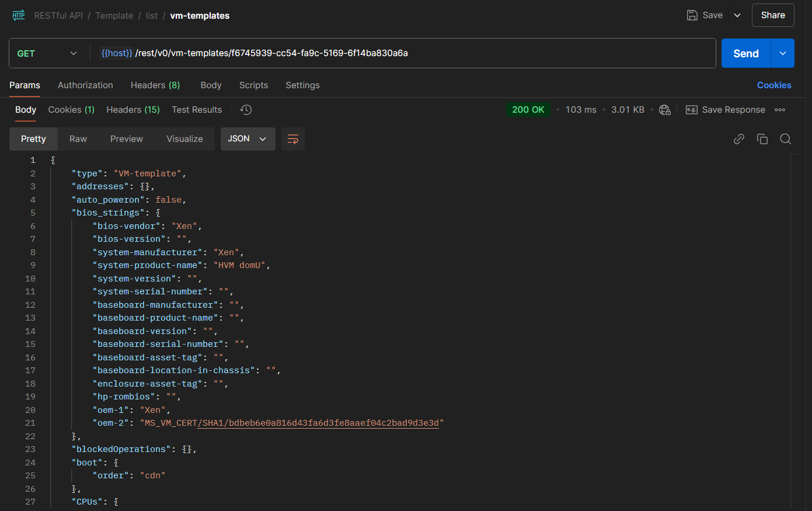Copy the response body with copy icon
This screenshot has height=511, width=812.
point(762,139)
